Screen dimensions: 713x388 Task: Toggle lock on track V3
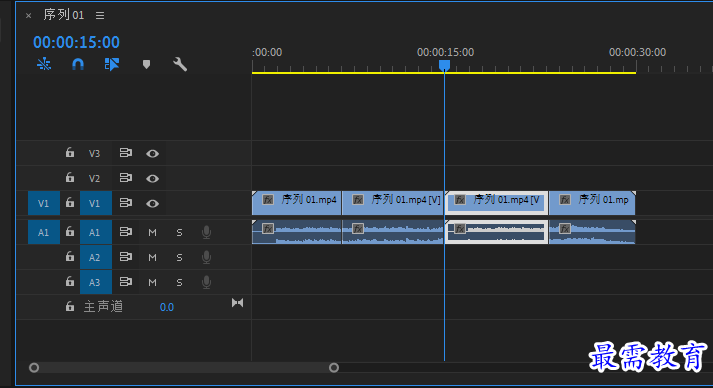70,153
